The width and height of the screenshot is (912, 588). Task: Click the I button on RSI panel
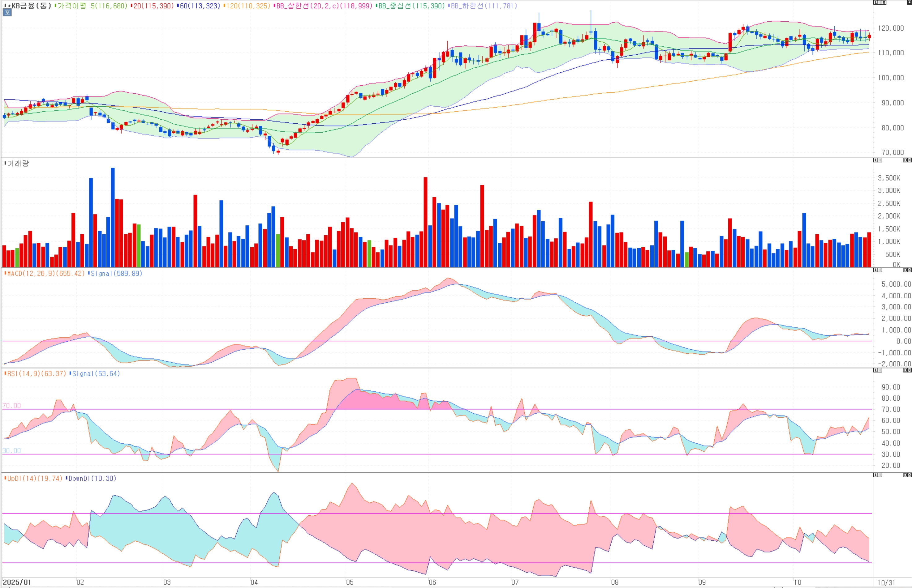coord(880,370)
